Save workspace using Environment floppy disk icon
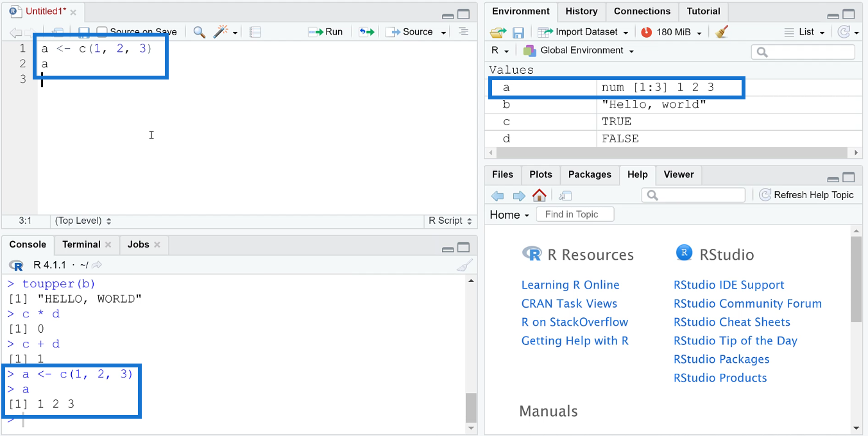The height and width of the screenshot is (436, 868). 518,32
